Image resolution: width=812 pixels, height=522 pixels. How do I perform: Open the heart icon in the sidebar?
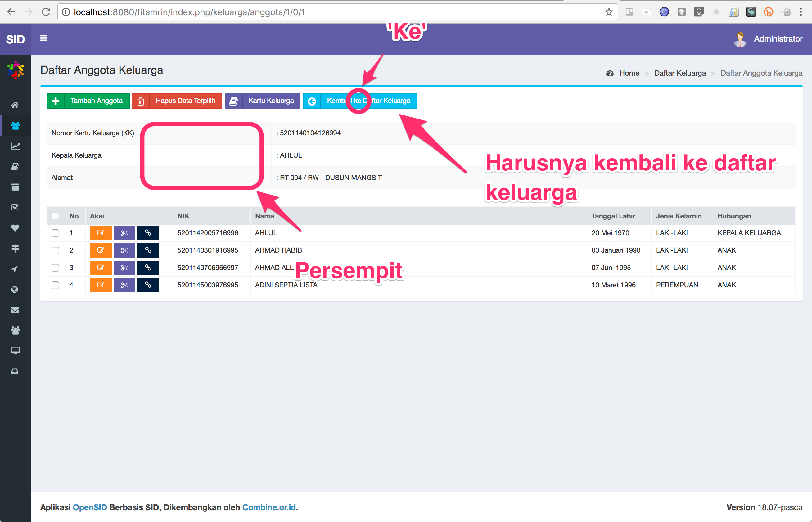[15, 228]
